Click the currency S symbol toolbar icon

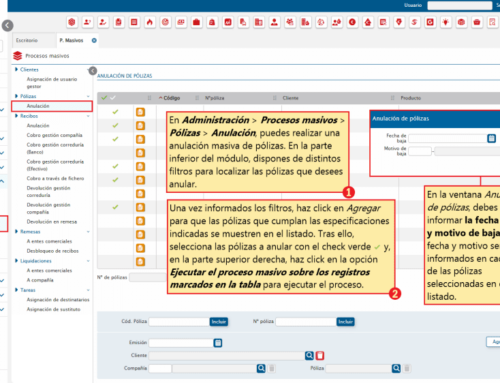point(414,22)
